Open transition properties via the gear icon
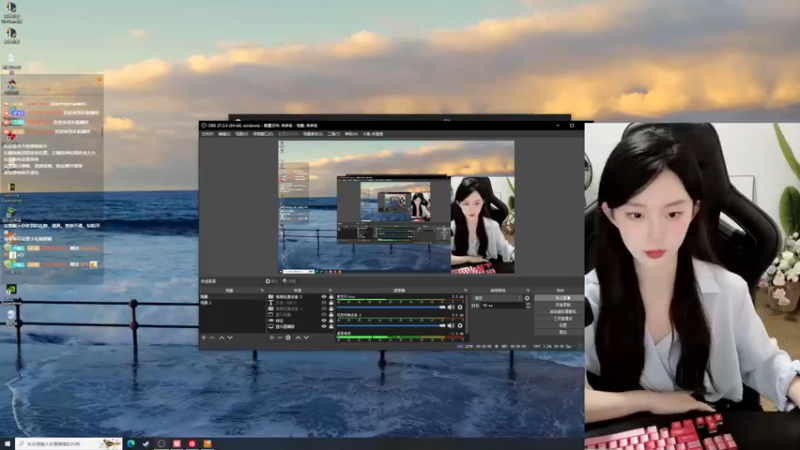Image resolution: width=800 pixels, height=450 pixels. click(x=527, y=298)
